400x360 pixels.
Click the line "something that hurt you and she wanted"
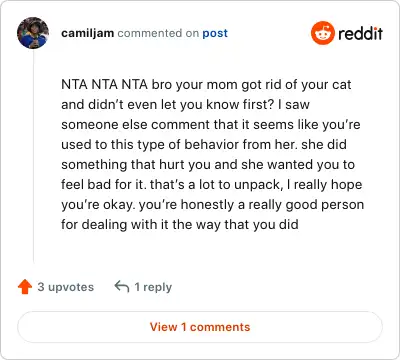tap(208, 165)
